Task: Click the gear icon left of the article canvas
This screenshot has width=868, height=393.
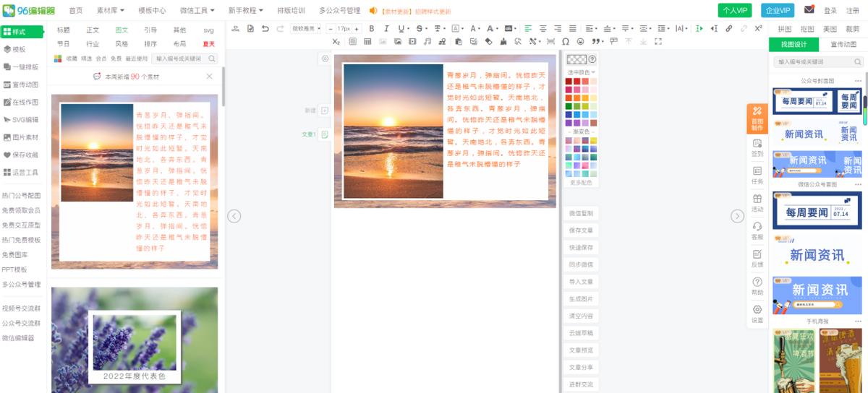Action: pos(325,59)
